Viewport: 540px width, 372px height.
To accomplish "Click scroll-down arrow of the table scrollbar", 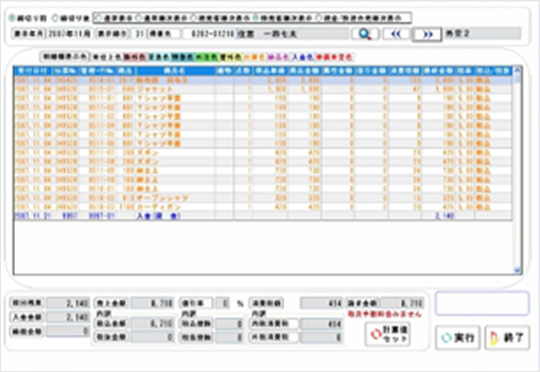I will pos(517,270).
